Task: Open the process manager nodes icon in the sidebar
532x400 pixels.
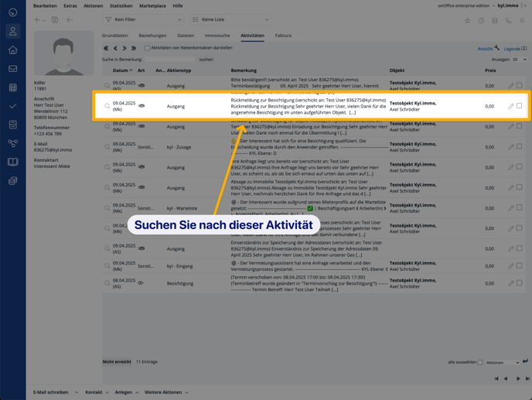Action: pos(13,143)
